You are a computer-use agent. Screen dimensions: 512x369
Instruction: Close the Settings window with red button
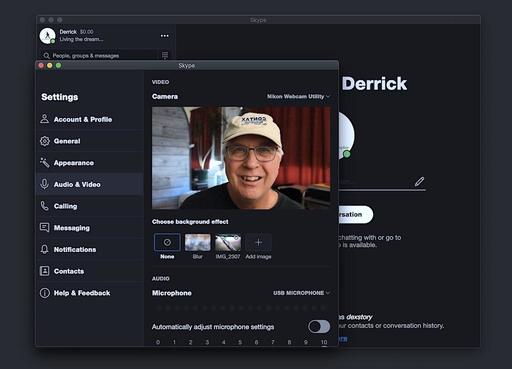point(41,65)
